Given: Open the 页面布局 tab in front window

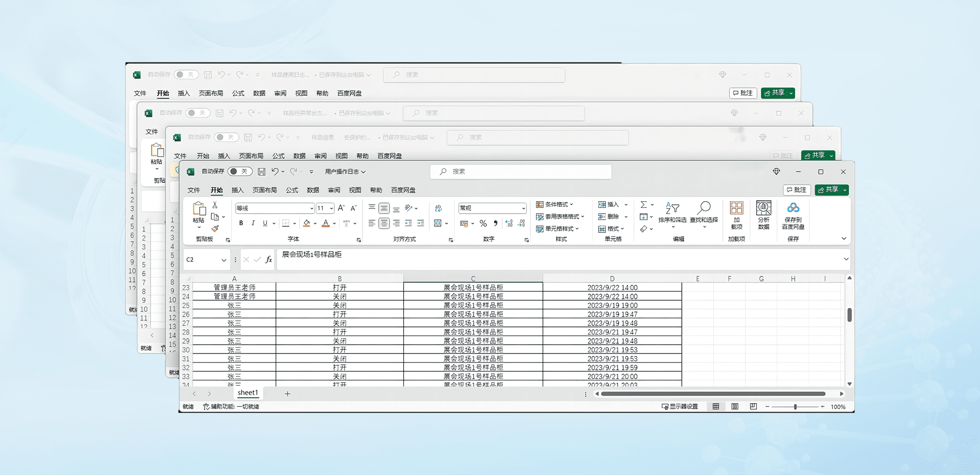Looking at the screenshot, I should [x=264, y=190].
